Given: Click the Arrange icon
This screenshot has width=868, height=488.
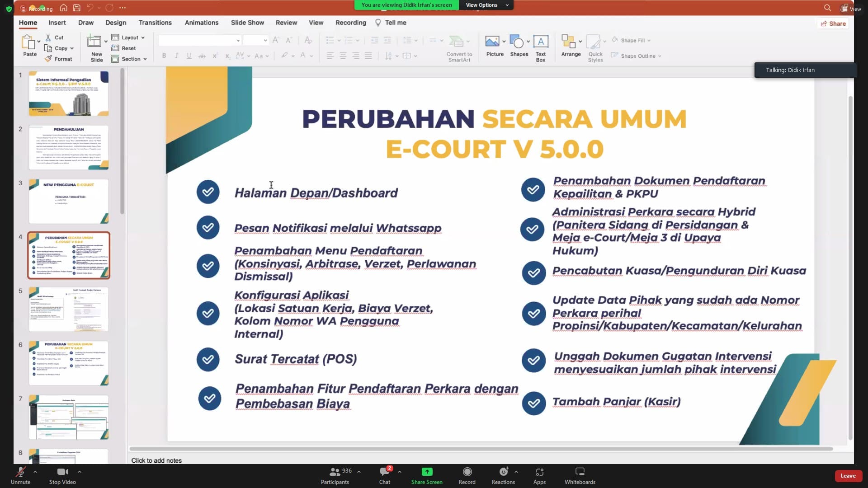Looking at the screenshot, I should [568, 42].
